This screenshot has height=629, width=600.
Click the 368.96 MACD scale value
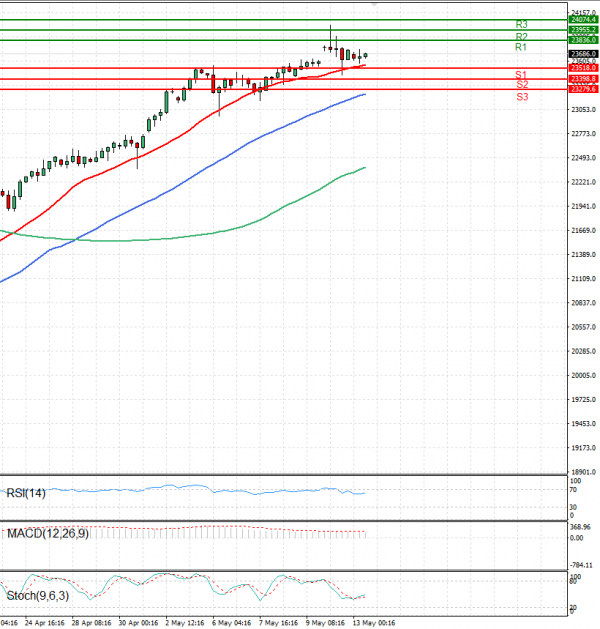pos(580,527)
